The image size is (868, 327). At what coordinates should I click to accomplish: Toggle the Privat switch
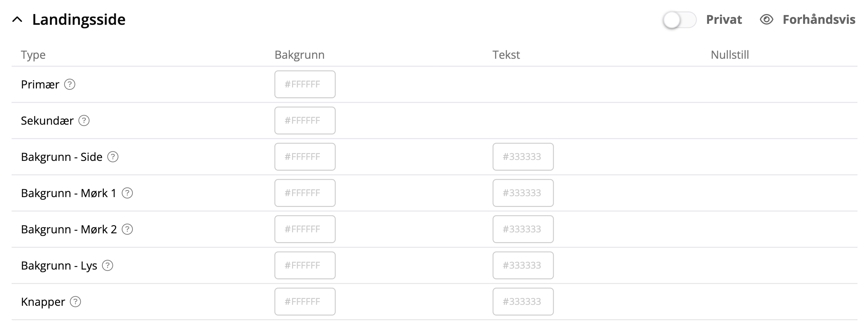pyautogui.click(x=679, y=20)
